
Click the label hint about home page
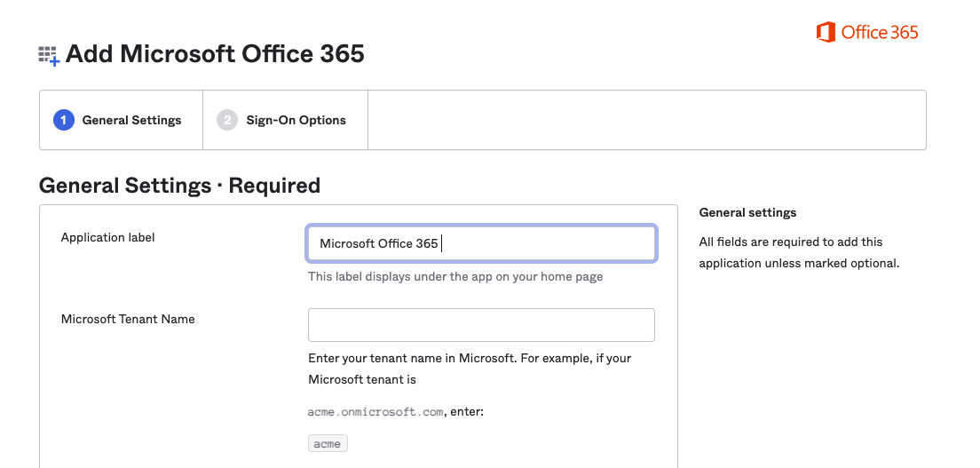coord(455,276)
